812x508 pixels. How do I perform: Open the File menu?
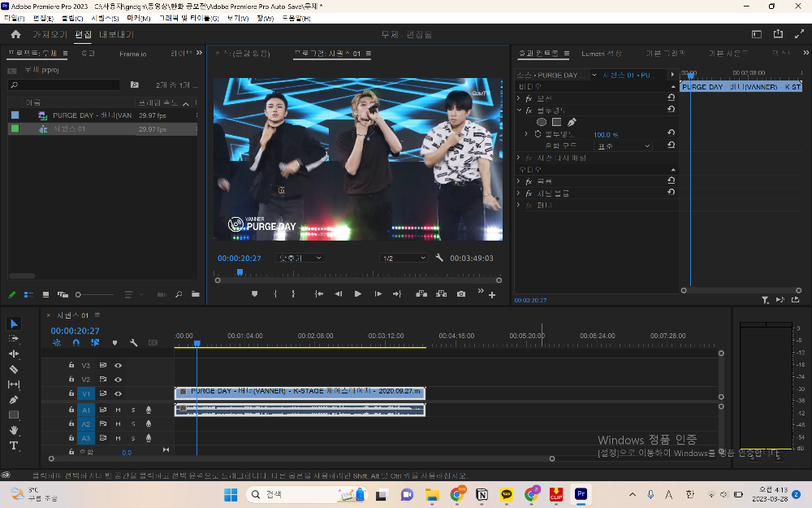click(x=14, y=18)
